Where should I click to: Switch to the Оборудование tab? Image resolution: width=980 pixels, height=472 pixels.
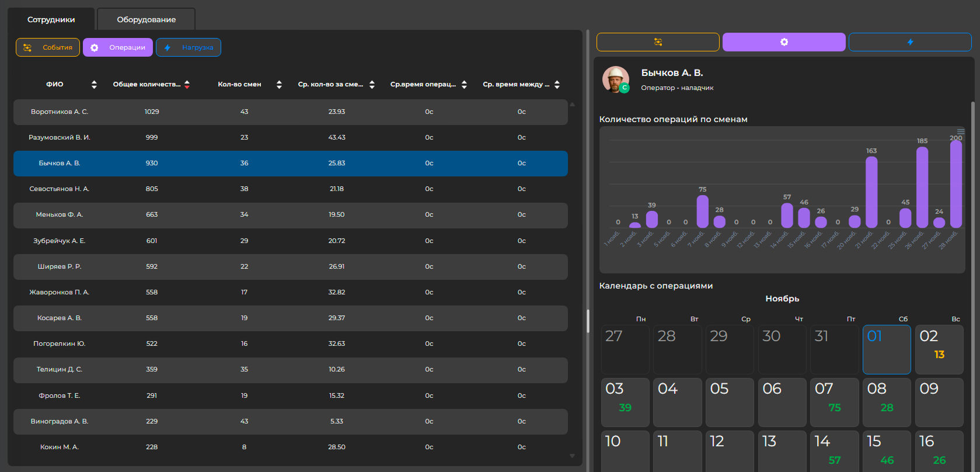pyautogui.click(x=146, y=19)
